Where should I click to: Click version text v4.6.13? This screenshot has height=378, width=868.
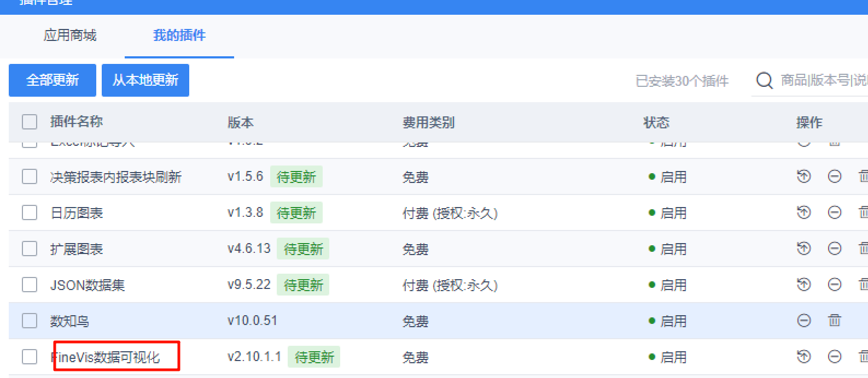click(x=249, y=249)
